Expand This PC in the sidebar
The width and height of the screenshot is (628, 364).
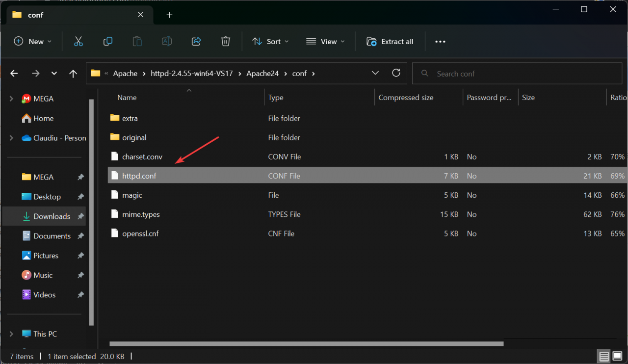(x=11, y=334)
